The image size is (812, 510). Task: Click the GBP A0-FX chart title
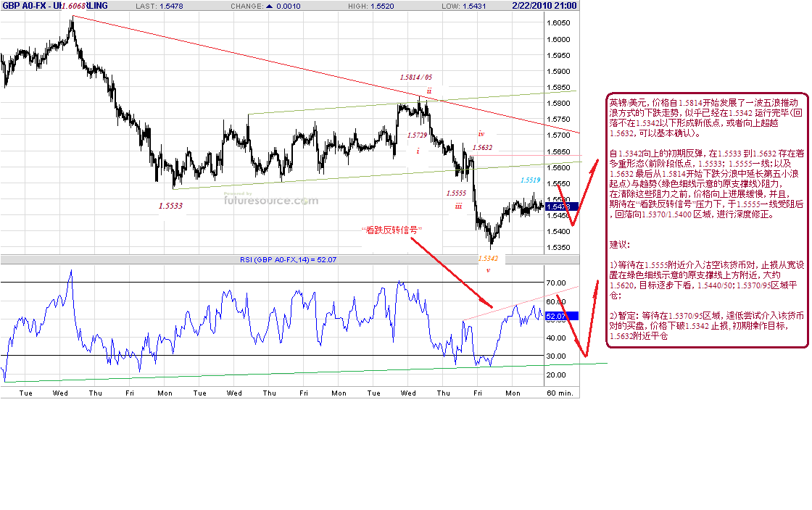point(55,6)
